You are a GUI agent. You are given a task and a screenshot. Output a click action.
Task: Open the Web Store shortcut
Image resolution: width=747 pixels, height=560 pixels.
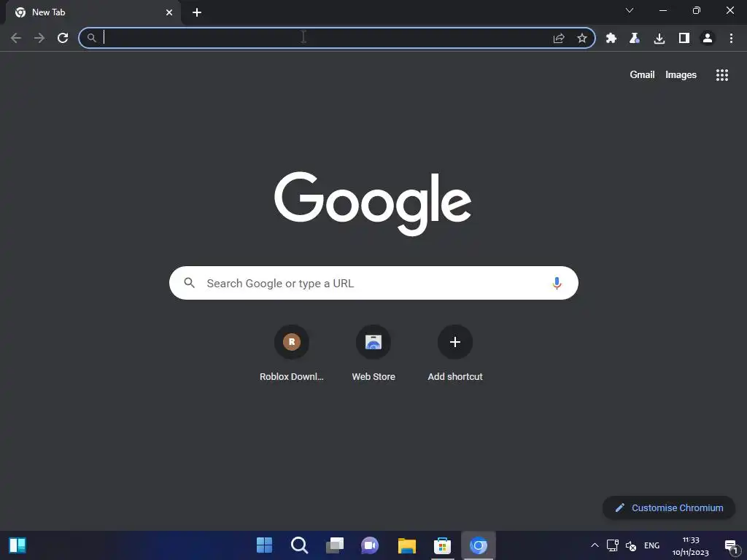(373, 354)
